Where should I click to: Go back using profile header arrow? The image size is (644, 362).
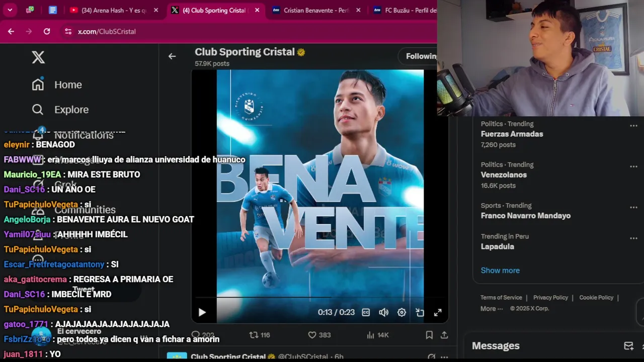[172, 56]
